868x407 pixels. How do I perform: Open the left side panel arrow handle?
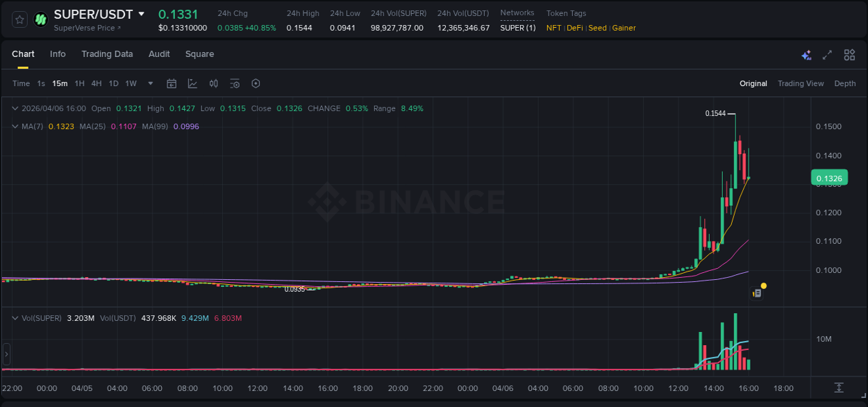pyautogui.click(x=6, y=354)
